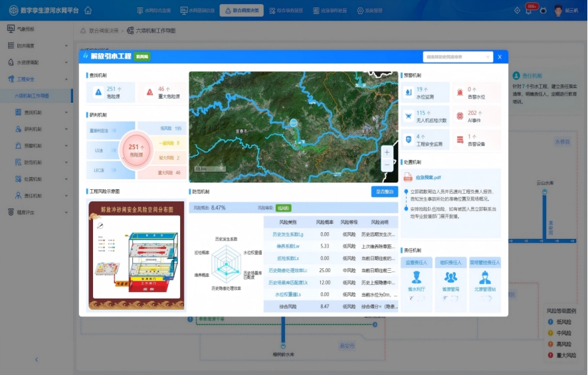The image size is (588, 375).
Task: Switch to the 联合调度决策 top tab
Action: (x=241, y=11)
